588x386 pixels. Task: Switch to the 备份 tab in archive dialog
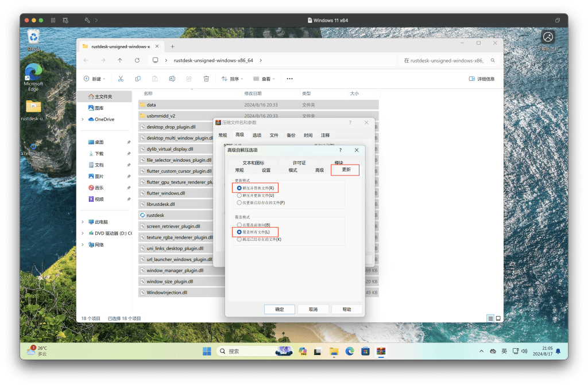pos(291,135)
